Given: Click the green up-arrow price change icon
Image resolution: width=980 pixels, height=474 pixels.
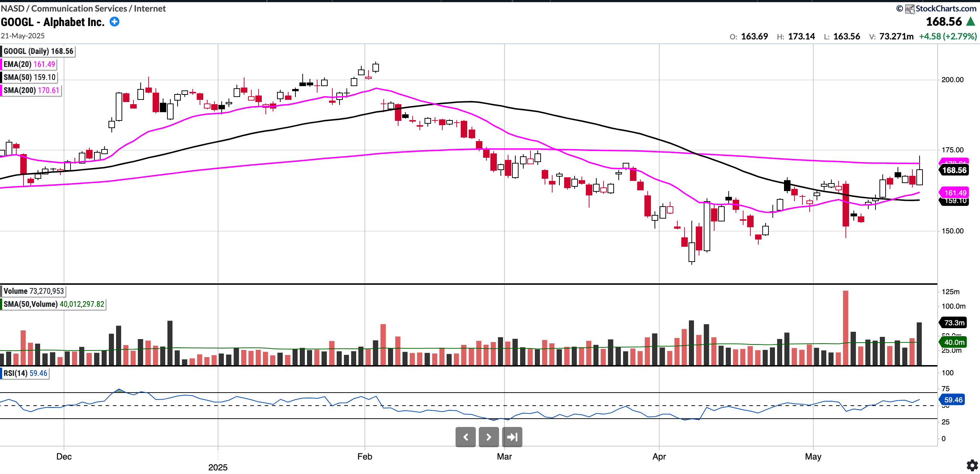Looking at the screenshot, I should click(x=971, y=21).
